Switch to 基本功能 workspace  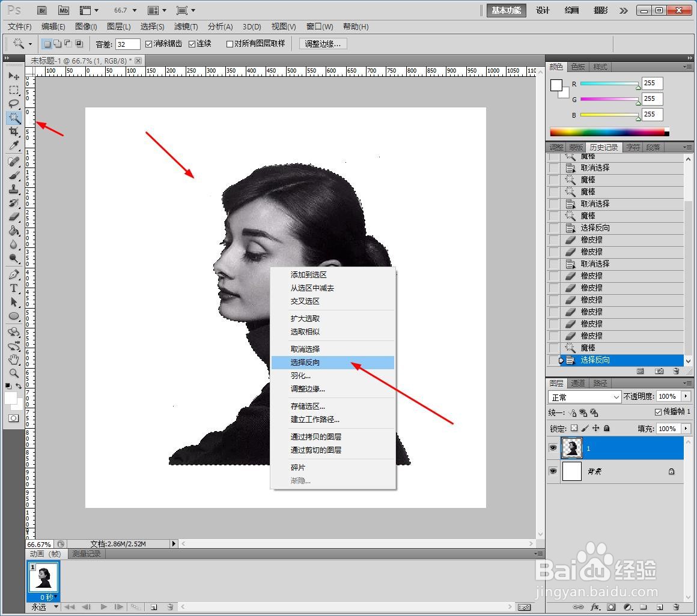[507, 10]
